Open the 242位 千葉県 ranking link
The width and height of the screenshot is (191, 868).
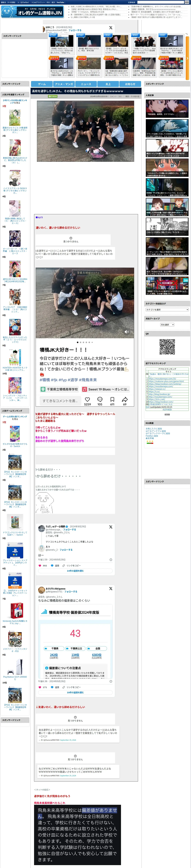pyautogui.click(x=54, y=655)
